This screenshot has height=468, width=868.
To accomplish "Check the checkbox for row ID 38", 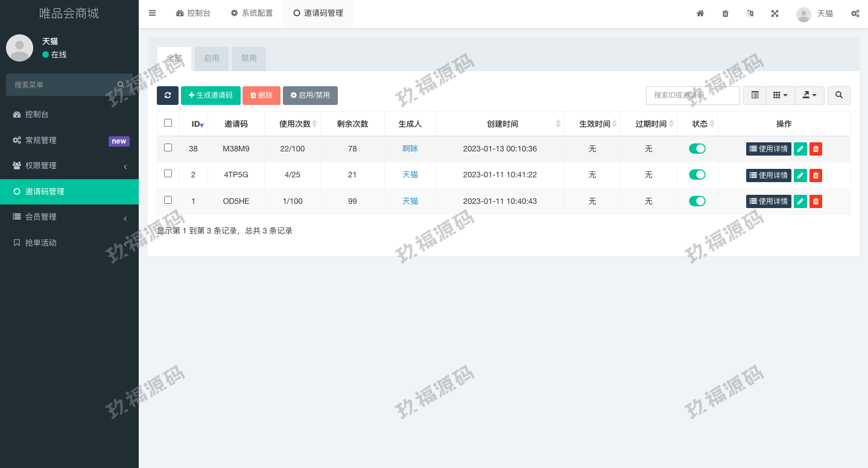I will point(168,148).
